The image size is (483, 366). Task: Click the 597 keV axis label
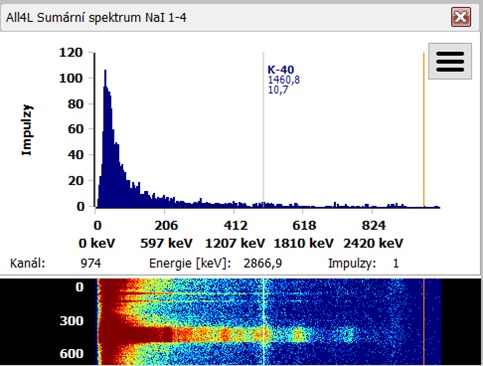tap(166, 243)
